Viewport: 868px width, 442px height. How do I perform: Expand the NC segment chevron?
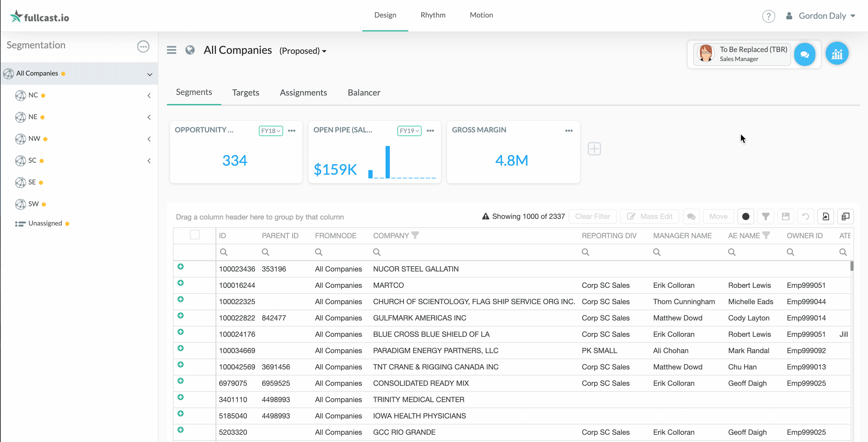tap(149, 96)
